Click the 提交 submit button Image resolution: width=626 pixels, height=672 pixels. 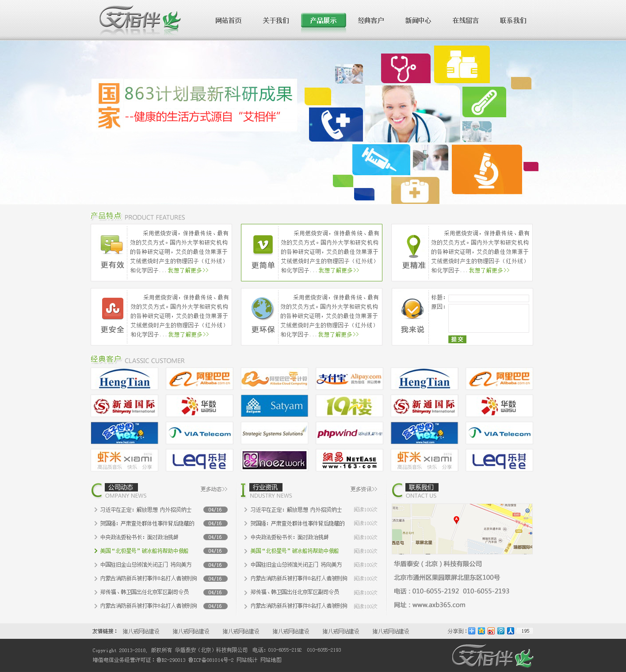[457, 339]
